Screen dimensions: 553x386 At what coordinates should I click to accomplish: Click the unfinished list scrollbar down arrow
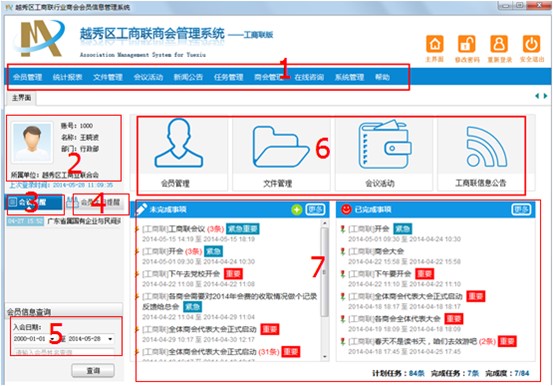(324, 357)
